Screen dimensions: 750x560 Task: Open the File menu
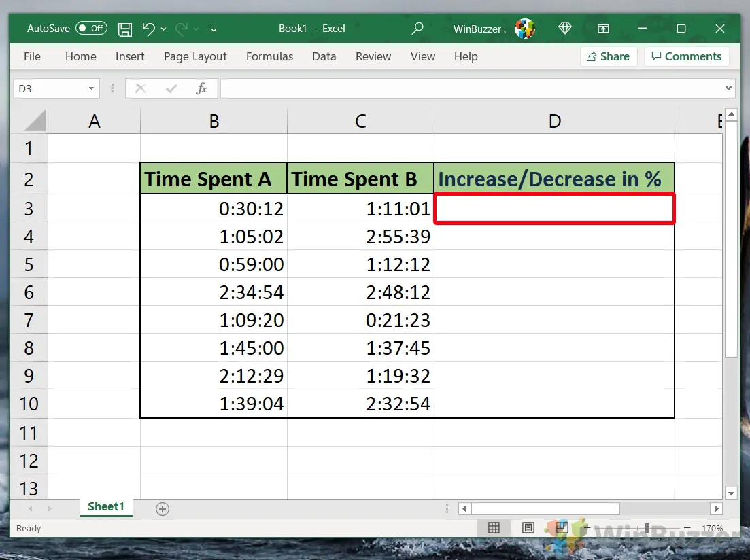31,57
